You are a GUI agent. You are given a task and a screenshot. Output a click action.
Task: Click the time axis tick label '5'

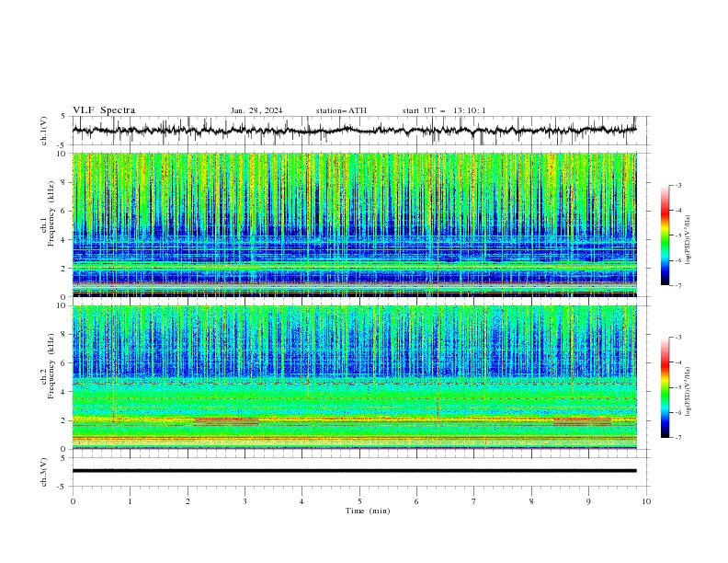(359, 501)
